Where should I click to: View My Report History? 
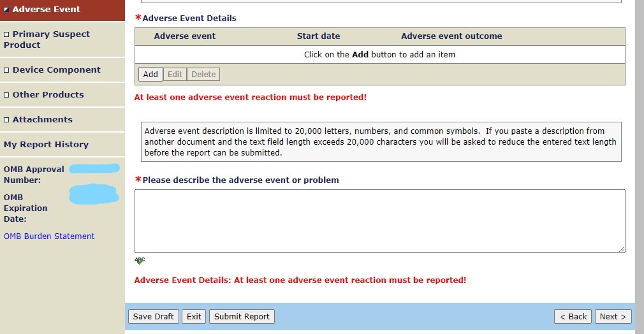click(46, 145)
